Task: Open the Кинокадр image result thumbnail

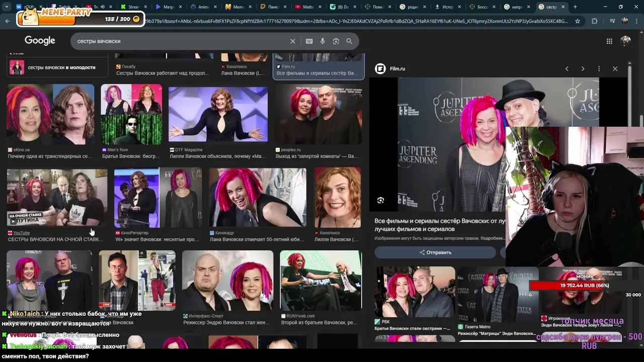Action: pos(258,198)
